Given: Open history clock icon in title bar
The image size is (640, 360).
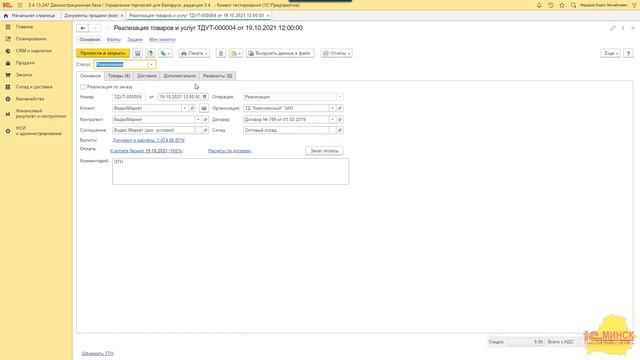Looking at the screenshot, I should pos(551,5).
